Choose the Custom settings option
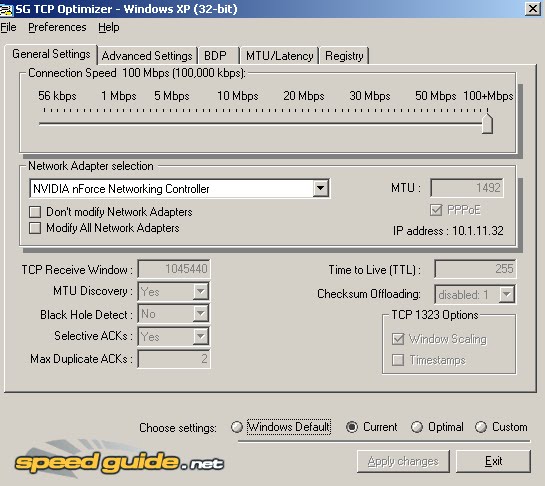Viewport: 545px width, 486px height. click(481, 427)
